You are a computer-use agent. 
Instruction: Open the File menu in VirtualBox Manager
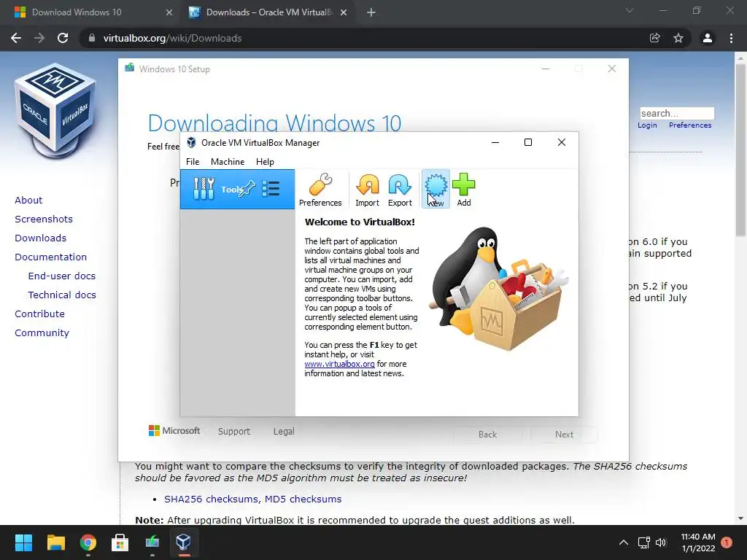coord(193,161)
